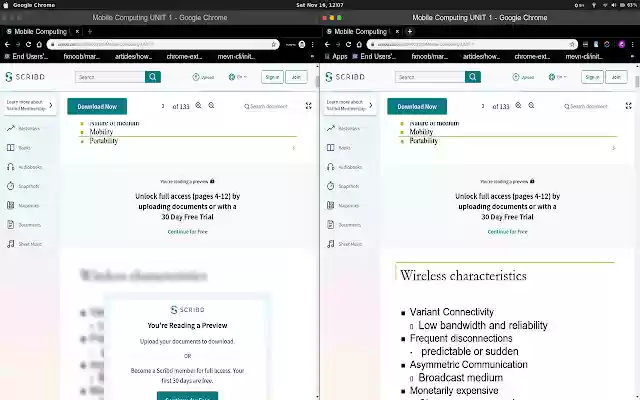This screenshot has height=400, width=640.
Task: Click Join button in right window
Action: tap(616, 77)
